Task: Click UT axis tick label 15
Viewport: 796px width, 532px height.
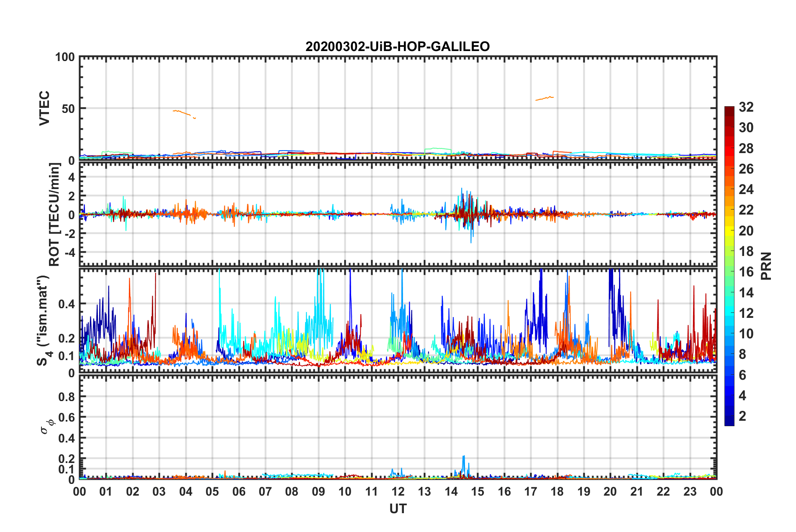Action: [478, 491]
